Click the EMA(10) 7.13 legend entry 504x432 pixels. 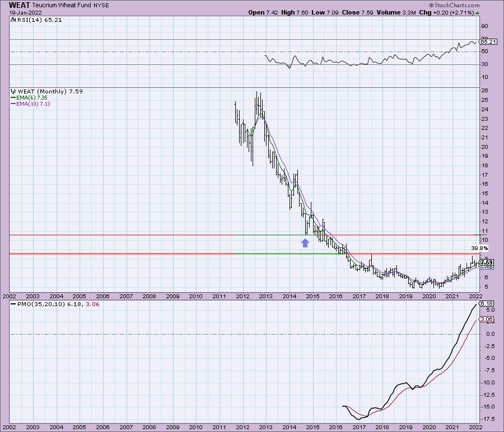point(33,104)
